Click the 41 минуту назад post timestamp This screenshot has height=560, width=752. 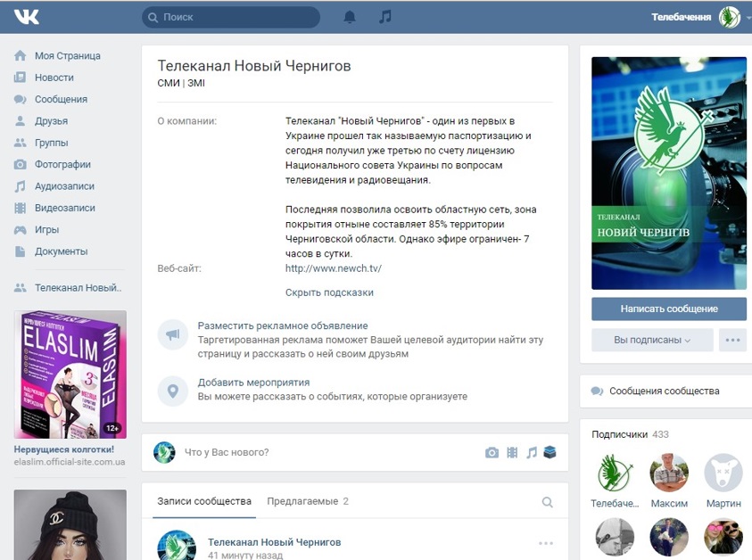[245, 556]
